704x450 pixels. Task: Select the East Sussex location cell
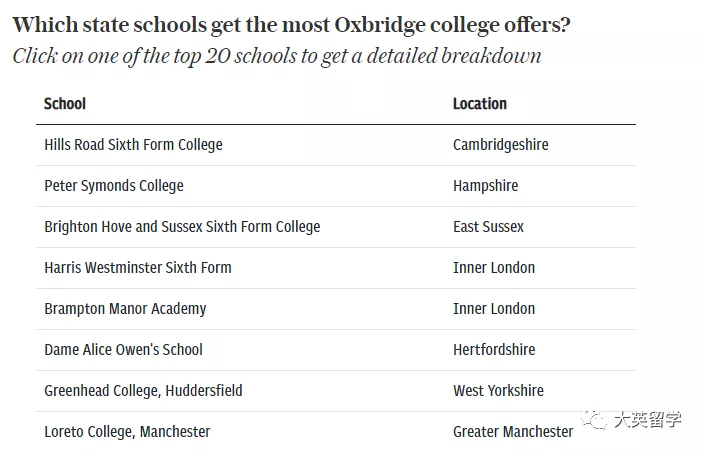488,227
